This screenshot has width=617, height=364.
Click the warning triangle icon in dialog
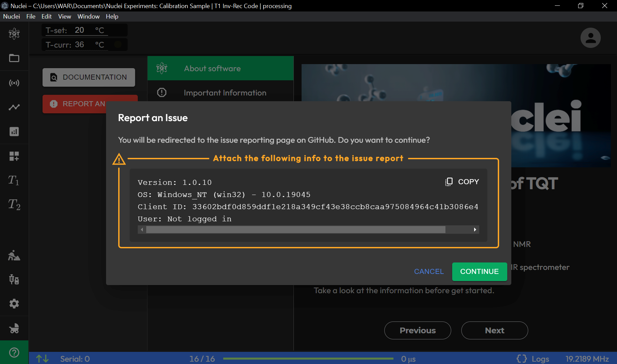[119, 159]
